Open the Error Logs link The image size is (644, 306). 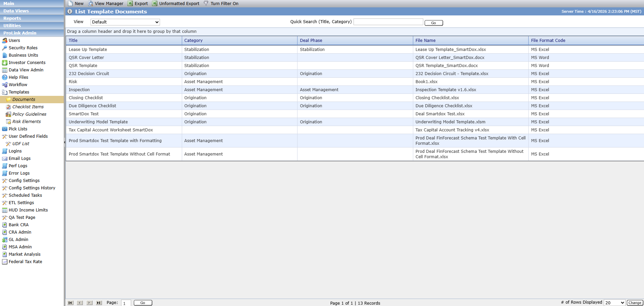tap(19, 173)
